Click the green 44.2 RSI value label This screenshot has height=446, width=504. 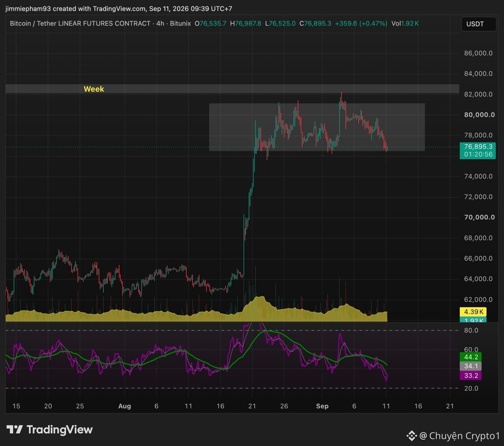471,357
